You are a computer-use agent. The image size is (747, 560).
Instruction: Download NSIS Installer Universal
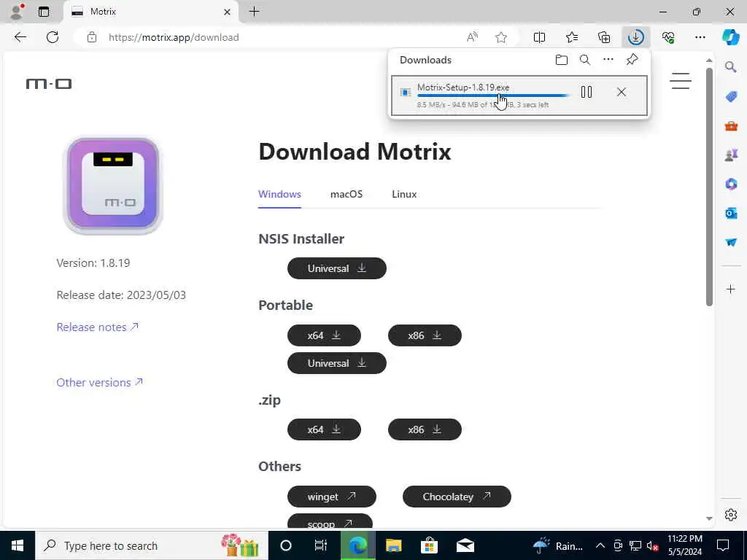pos(337,268)
